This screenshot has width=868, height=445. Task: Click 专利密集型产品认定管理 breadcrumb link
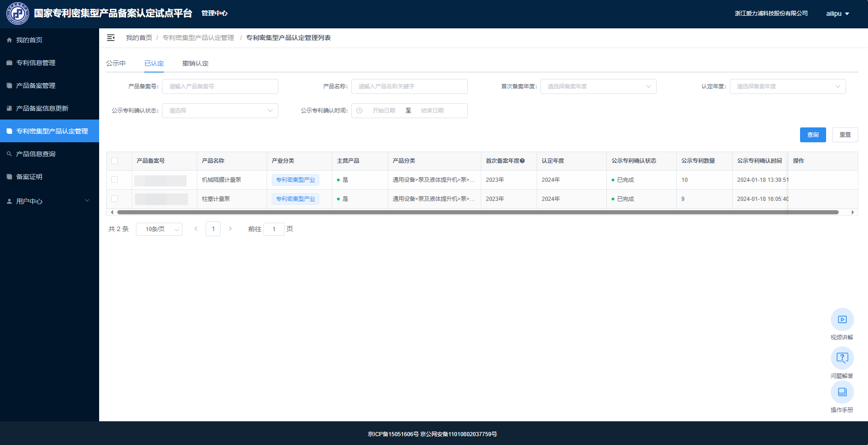pyautogui.click(x=198, y=38)
